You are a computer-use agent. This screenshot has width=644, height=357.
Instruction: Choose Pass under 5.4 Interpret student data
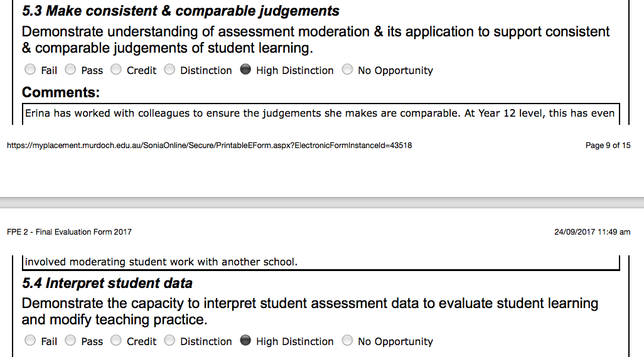(x=70, y=340)
